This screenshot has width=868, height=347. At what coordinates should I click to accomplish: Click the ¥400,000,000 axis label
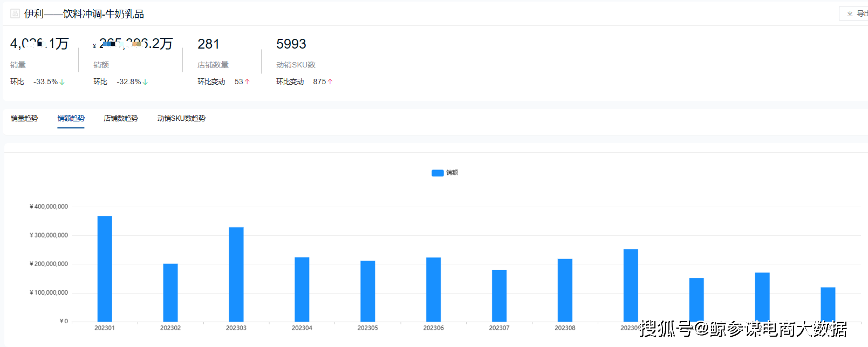pos(49,207)
